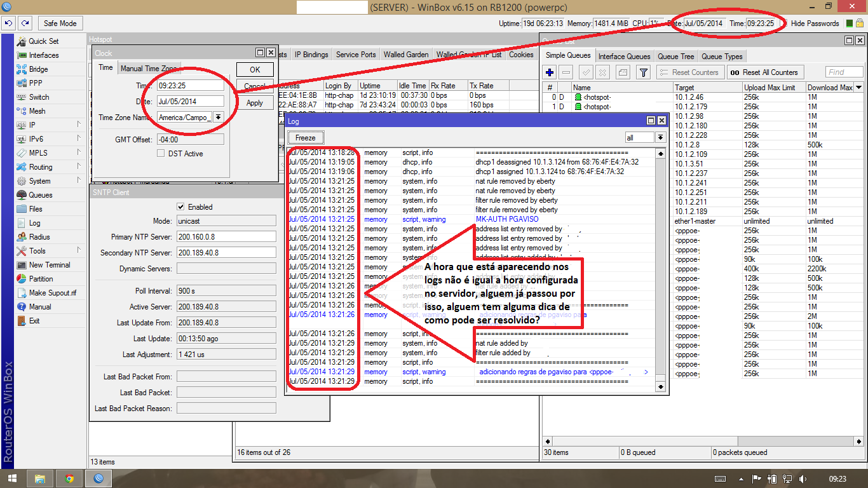The width and height of the screenshot is (868, 488).
Task: Toggle Hide Passwords option
Action: click(815, 24)
